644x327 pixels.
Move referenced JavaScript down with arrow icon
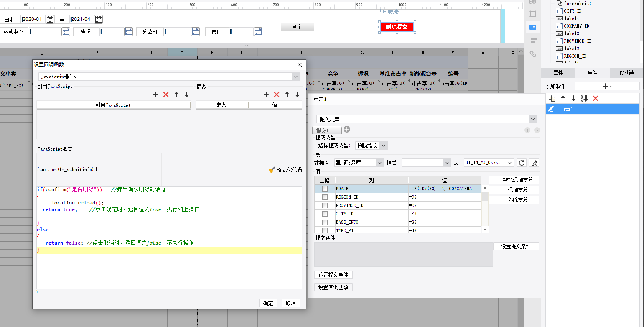pyautogui.click(x=187, y=95)
